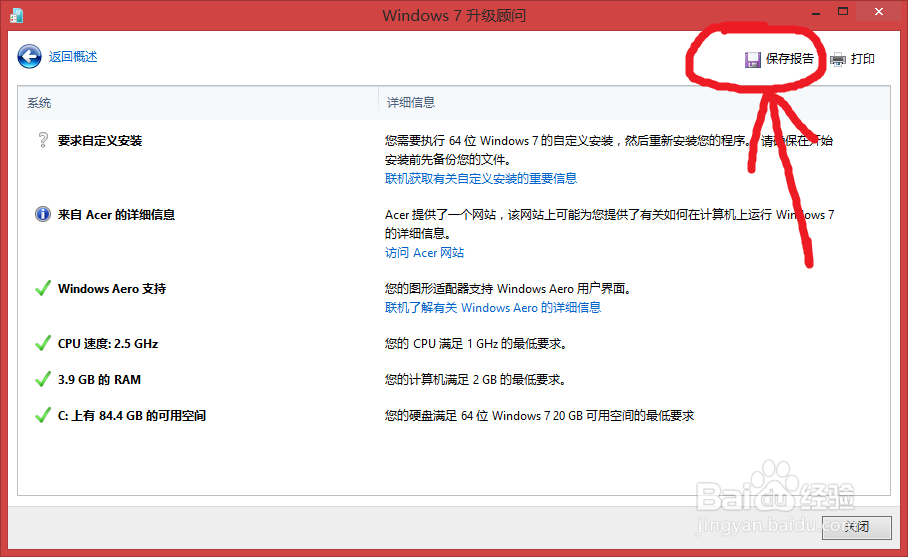The height and width of the screenshot is (557, 908).
Task: Select the Windows Aero 支持 row title
Action: point(112,288)
